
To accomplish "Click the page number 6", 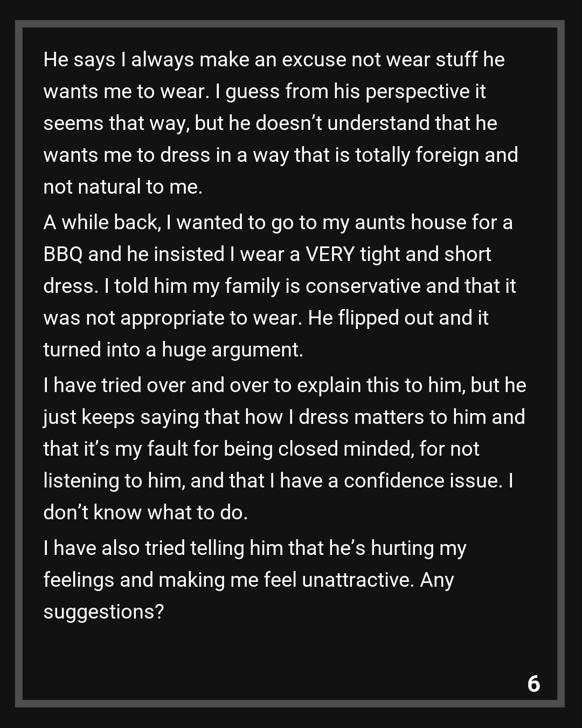I will (533, 684).
